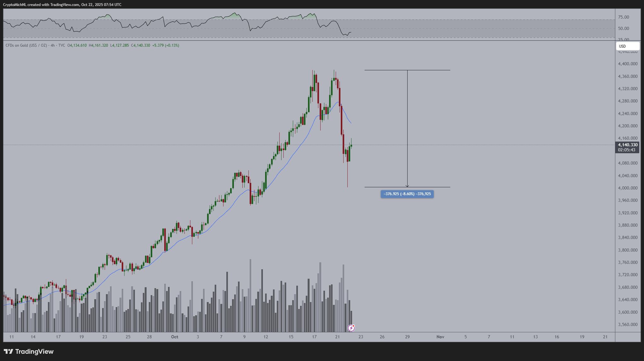Screen dimensions: 644x361
Task: Click the +5.379 (+0.13%) change value
Action: (165, 45)
